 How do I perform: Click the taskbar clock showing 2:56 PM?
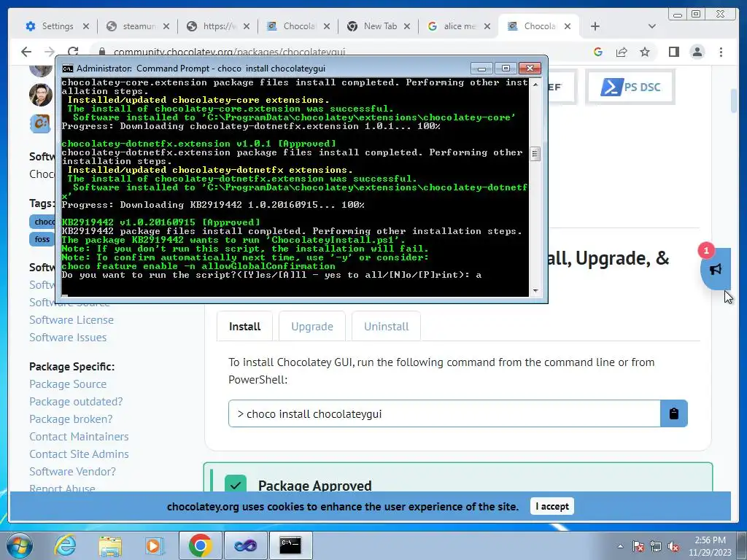click(x=710, y=546)
